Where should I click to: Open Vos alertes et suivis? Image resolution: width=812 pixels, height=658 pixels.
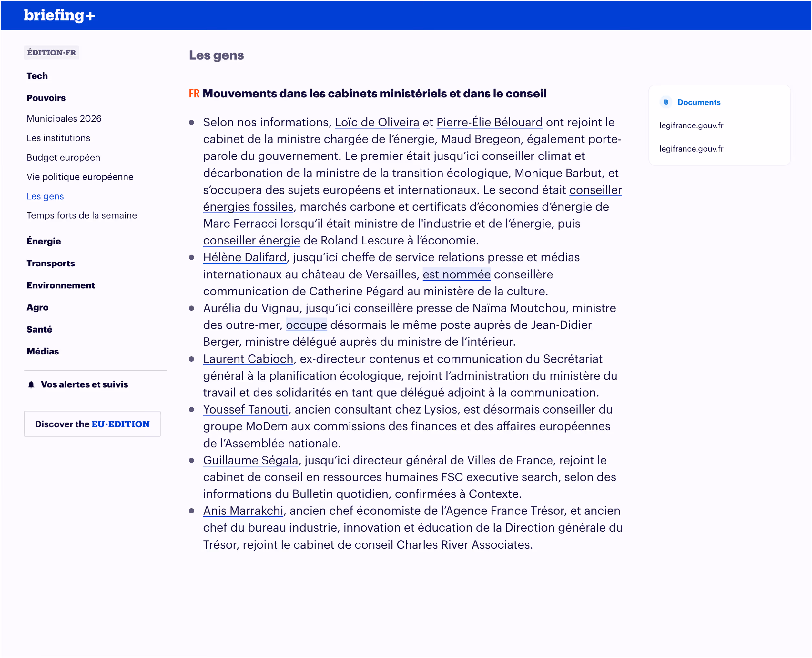[x=84, y=384]
